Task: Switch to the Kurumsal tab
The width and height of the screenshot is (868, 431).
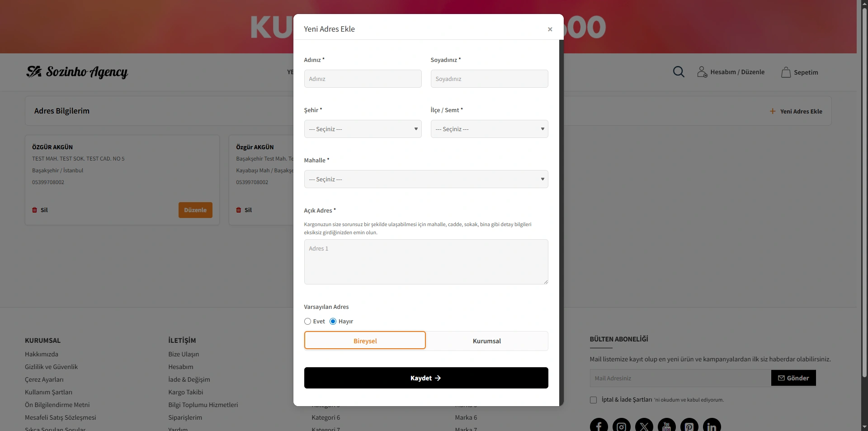Action: point(486,341)
